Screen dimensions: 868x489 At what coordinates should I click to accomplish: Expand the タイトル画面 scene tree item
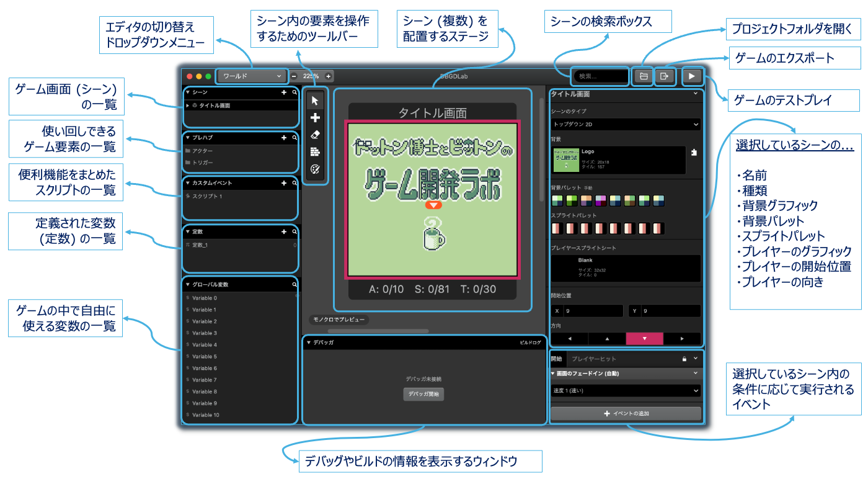(188, 106)
